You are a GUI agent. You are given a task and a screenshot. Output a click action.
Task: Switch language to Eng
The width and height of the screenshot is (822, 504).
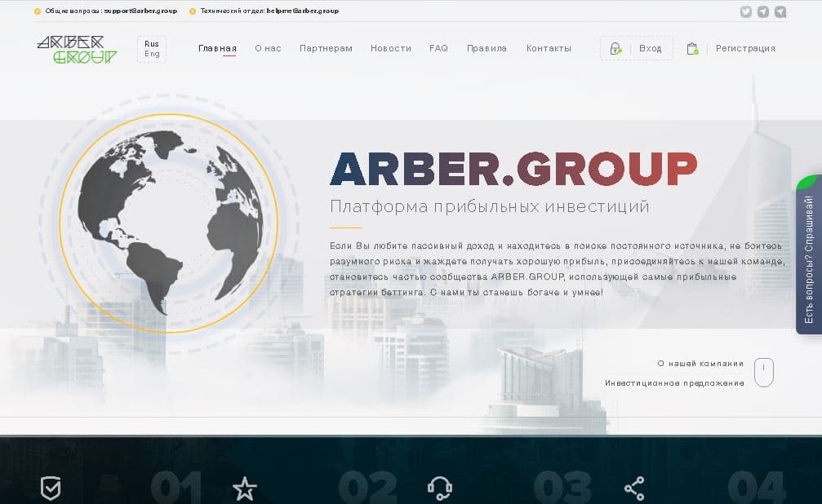[152, 54]
